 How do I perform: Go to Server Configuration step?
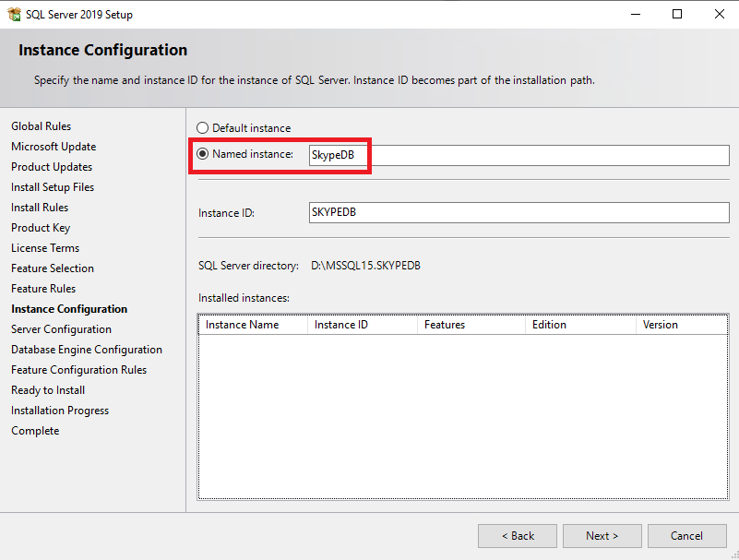point(61,329)
